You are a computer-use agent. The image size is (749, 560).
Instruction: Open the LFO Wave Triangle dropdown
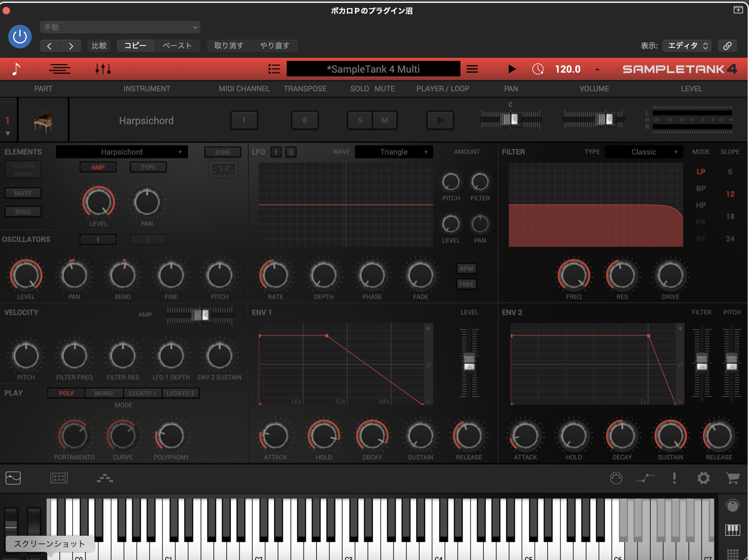tap(394, 152)
